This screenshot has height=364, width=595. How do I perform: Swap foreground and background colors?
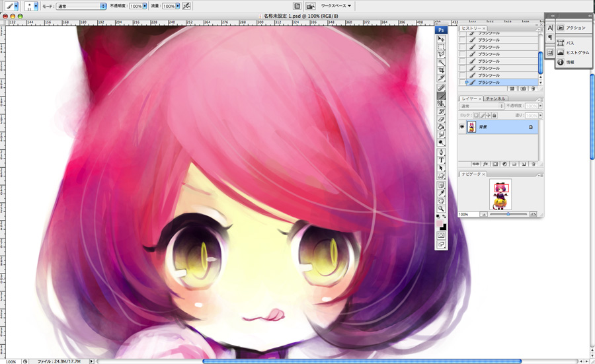coord(444,216)
